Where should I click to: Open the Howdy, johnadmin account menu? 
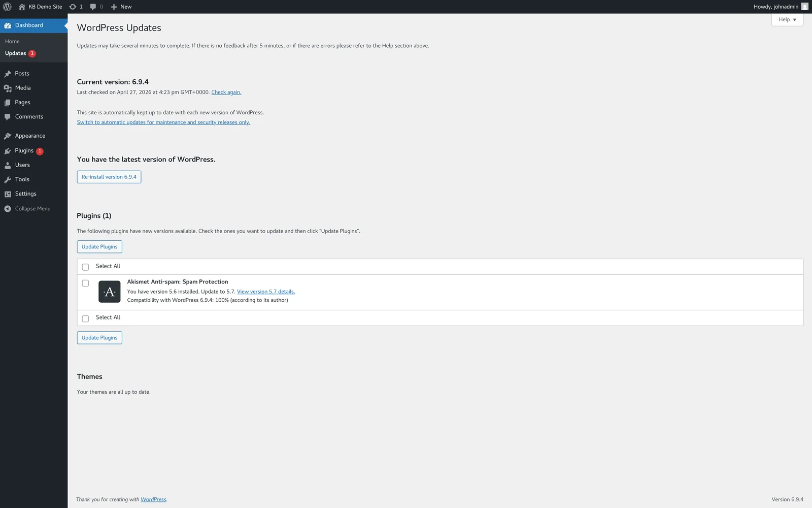pyautogui.click(x=781, y=7)
